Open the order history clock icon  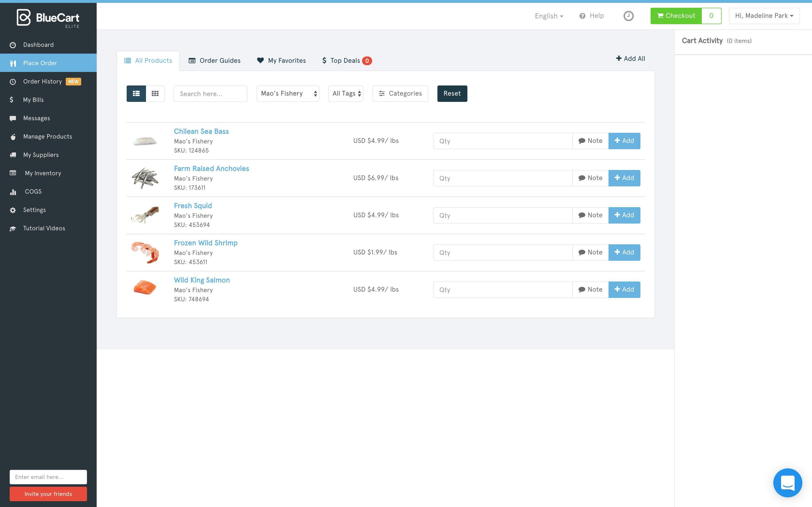(628, 16)
